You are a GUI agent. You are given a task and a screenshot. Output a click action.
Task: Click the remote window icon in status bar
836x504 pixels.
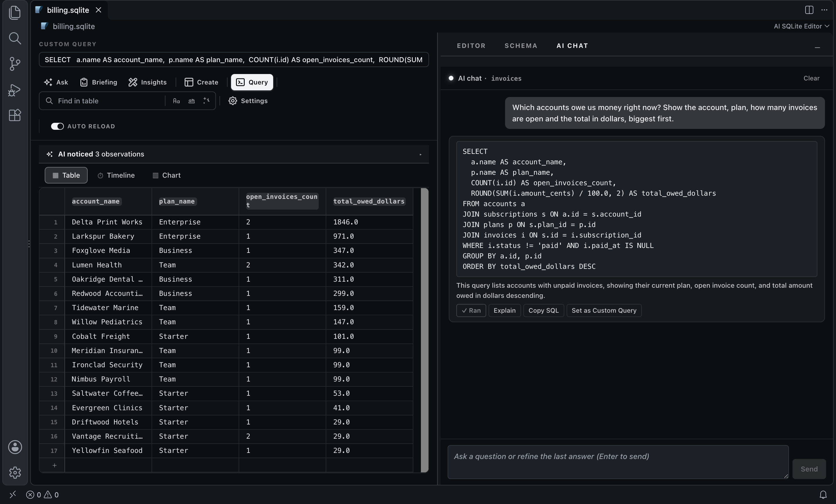[x=12, y=494]
